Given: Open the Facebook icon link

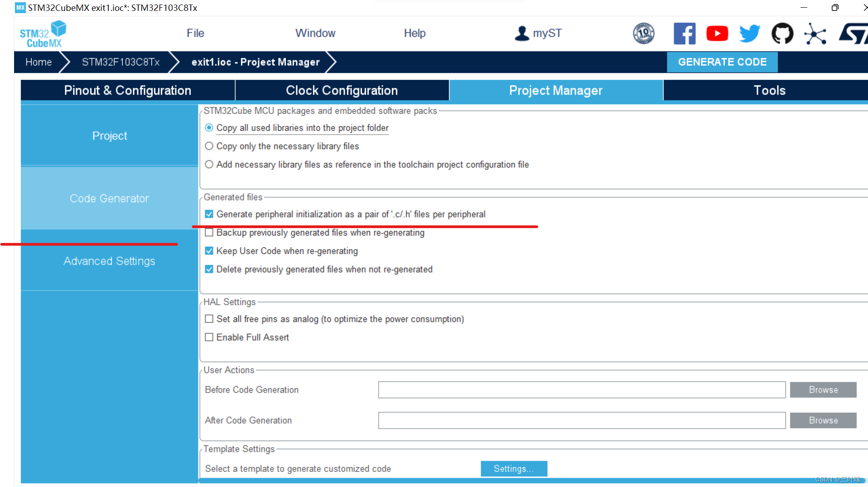Looking at the screenshot, I should (684, 34).
